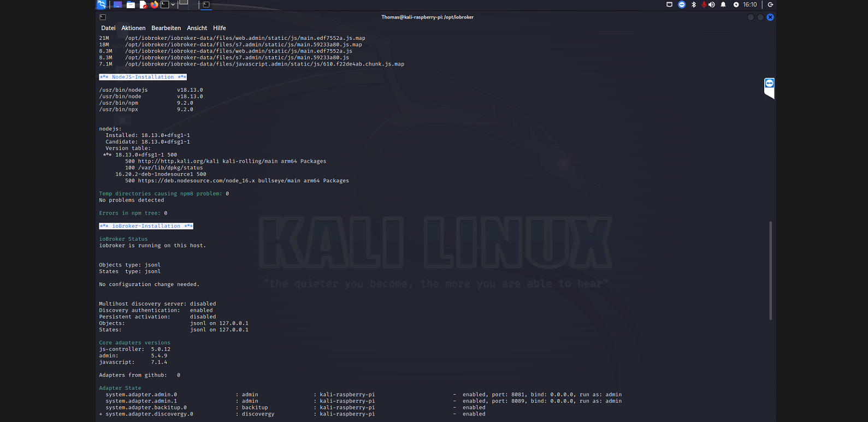Open the Datei menu
Viewport: 868px width, 422px height.
[x=108, y=28]
